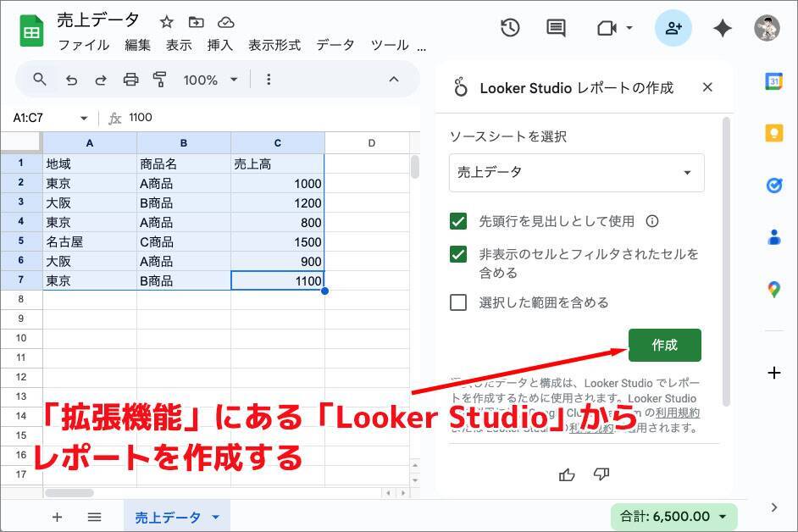
Task: Uncheck 先頭行を見出しとして使用 checkbox
Action: (x=458, y=222)
